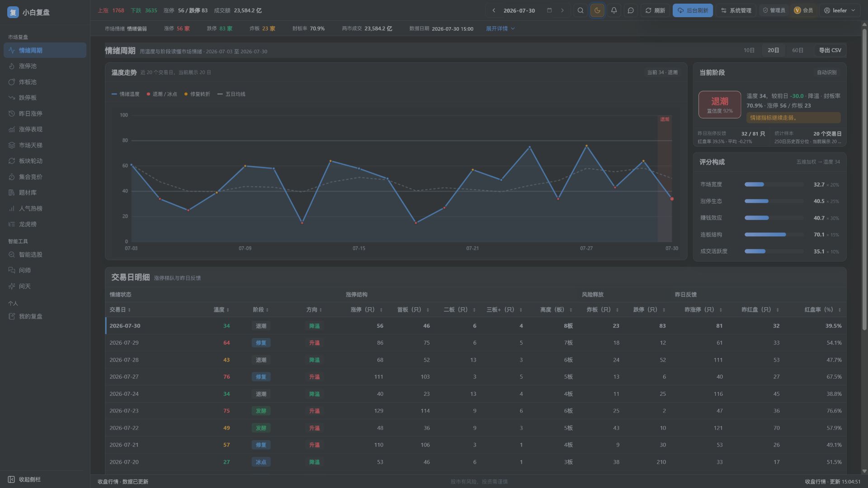Go to previous date arrow
The image size is (868, 488).
[494, 10]
